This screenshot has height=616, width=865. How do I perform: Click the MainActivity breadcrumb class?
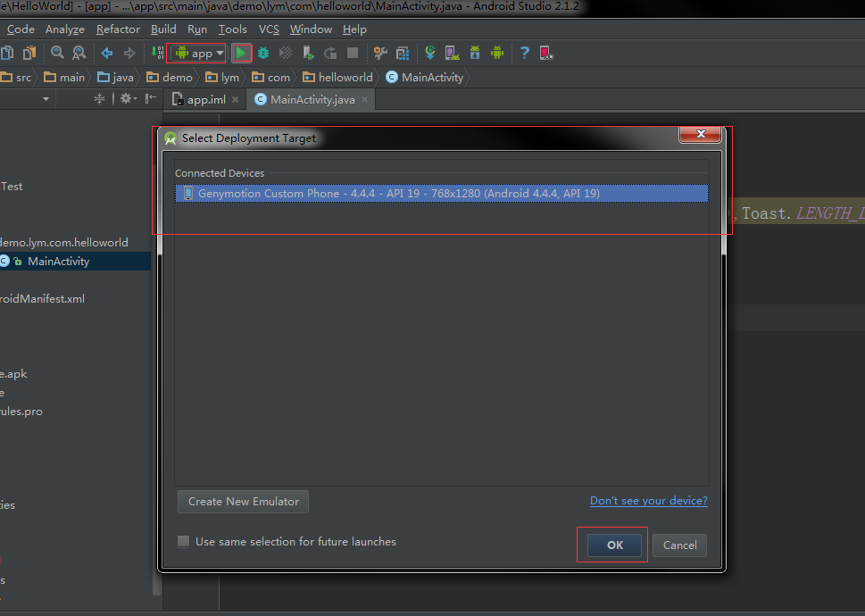coord(425,77)
